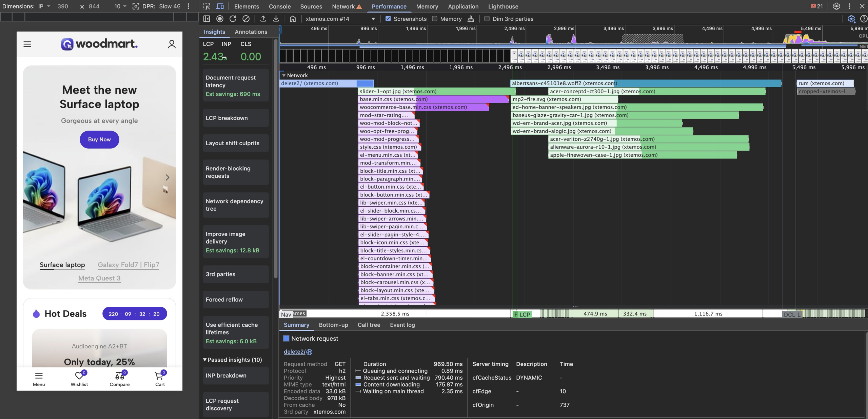The width and height of the screenshot is (868, 419).
Task: Select the Meta Quest 3 slide link
Action: [99, 278]
